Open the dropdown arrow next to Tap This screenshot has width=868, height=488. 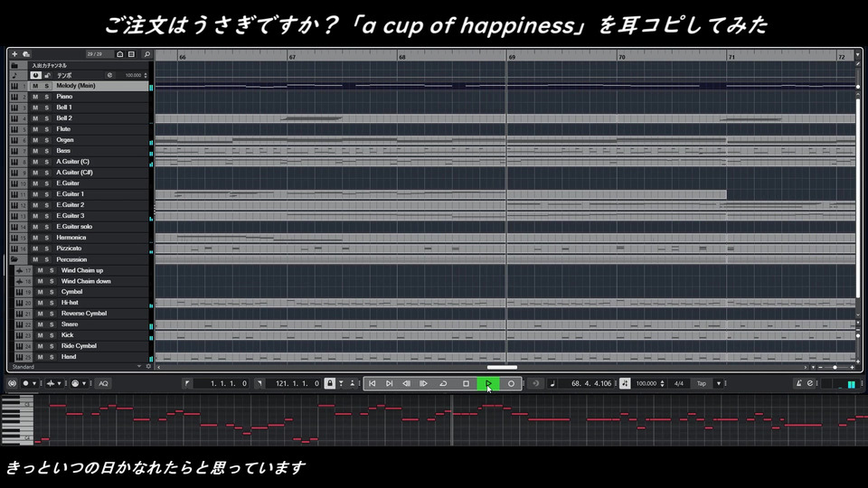coord(719,383)
